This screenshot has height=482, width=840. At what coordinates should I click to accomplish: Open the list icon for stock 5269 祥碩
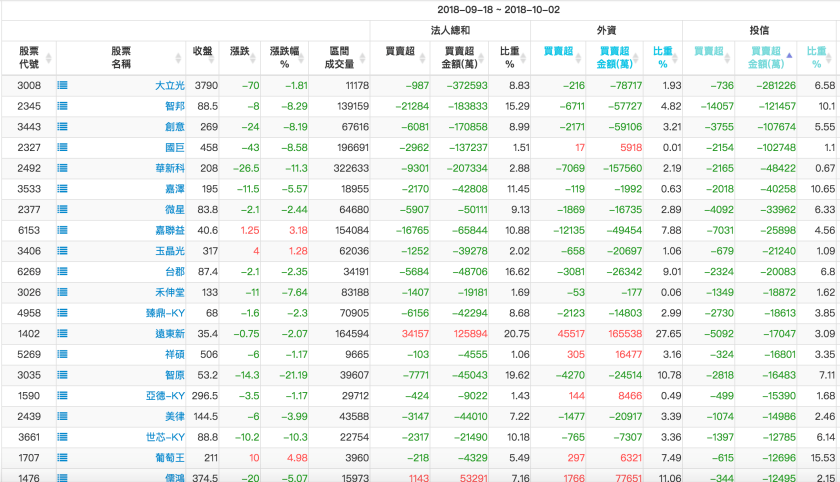click(x=62, y=355)
